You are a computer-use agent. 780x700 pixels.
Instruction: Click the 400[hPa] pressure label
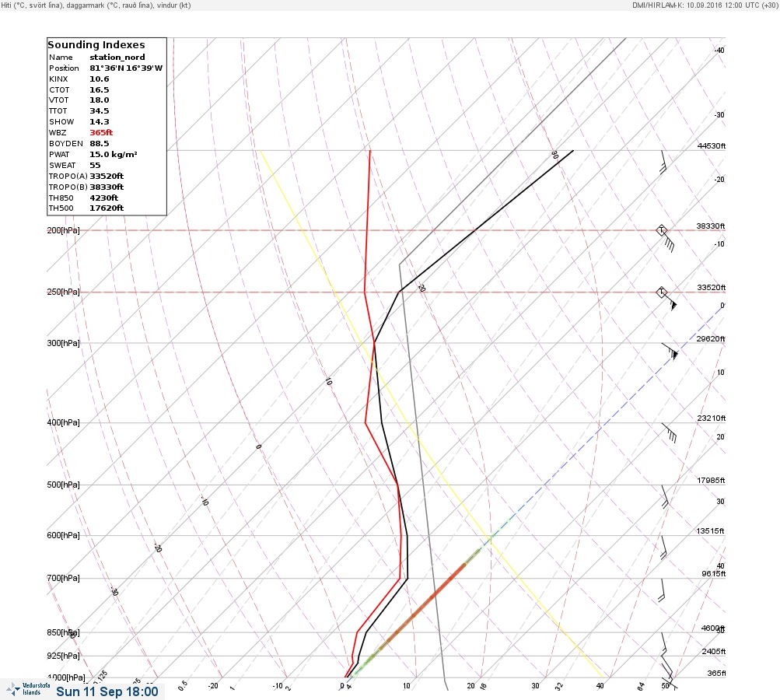pos(63,423)
